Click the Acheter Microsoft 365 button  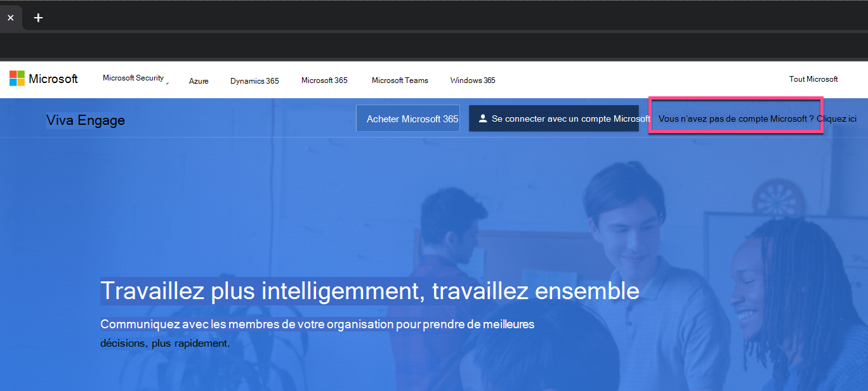408,119
